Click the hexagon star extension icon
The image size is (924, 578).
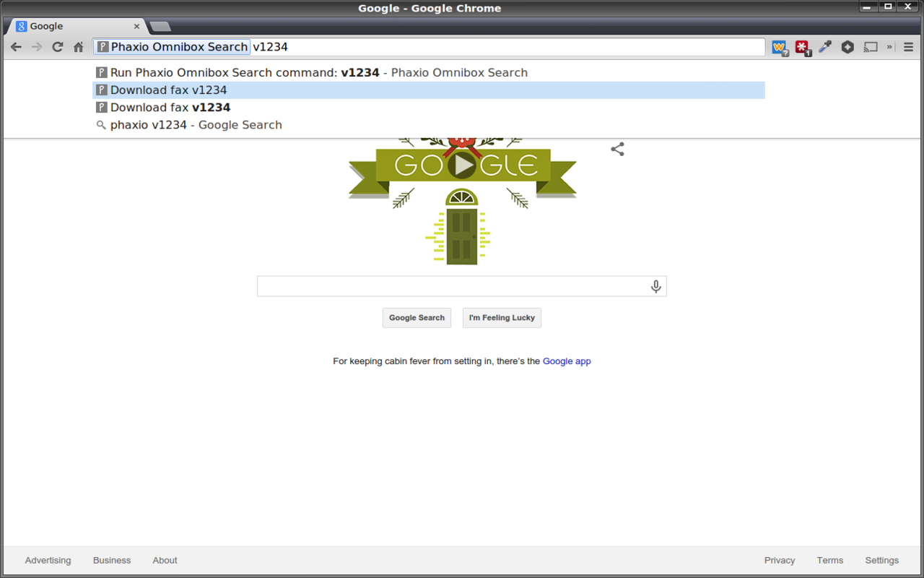847,47
